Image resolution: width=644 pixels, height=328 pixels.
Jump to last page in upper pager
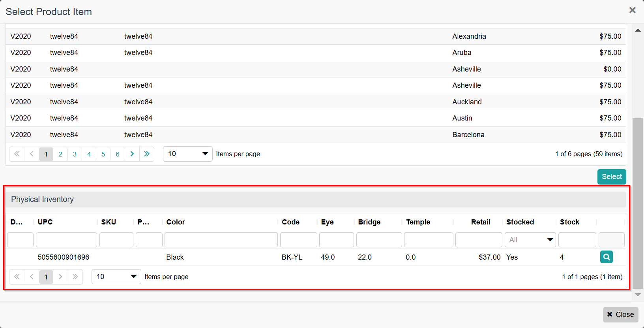pos(147,154)
